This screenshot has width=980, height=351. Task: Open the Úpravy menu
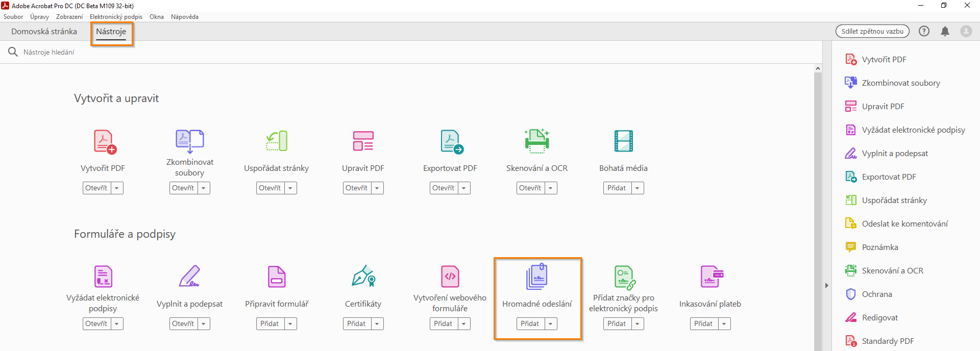[x=39, y=17]
